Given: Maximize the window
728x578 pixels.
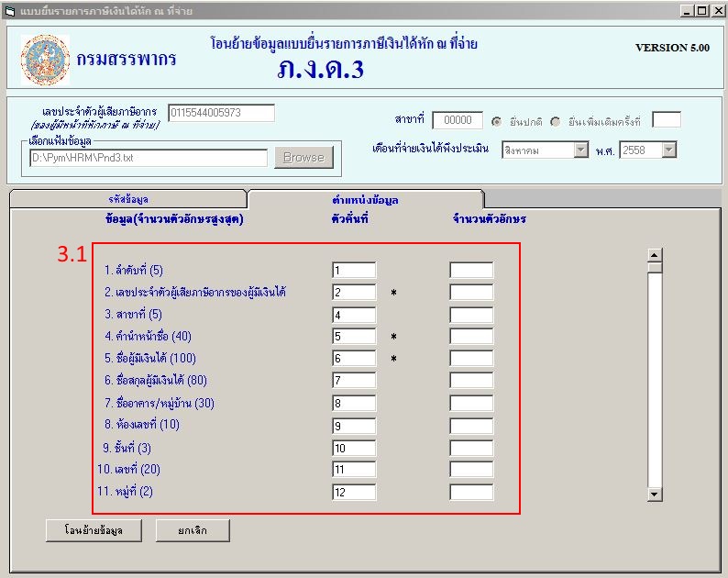Looking at the screenshot, I should click(701, 10).
